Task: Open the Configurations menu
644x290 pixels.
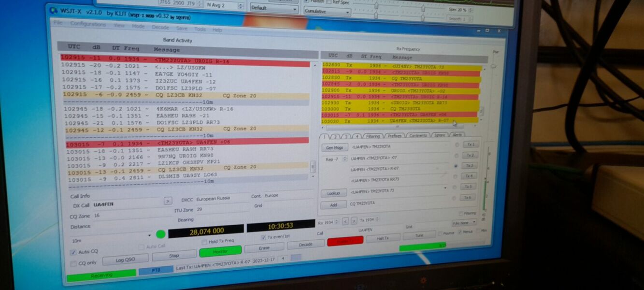Action: [x=88, y=24]
